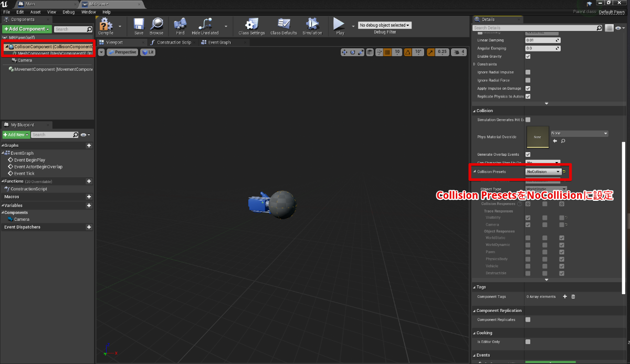Clear Component Tags with trash icon
This screenshot has width=630, height=364.
(573, 296)
